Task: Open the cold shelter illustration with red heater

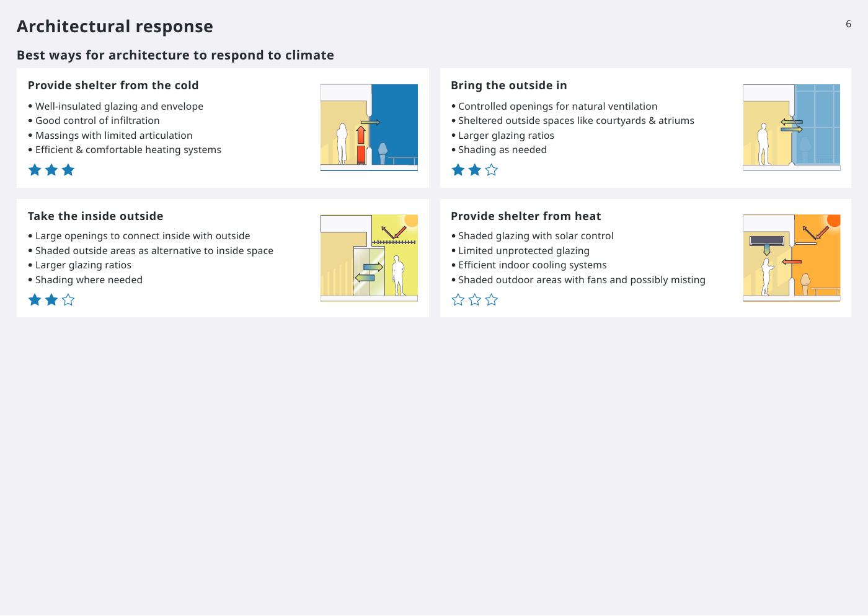Action: click(369, 128)
